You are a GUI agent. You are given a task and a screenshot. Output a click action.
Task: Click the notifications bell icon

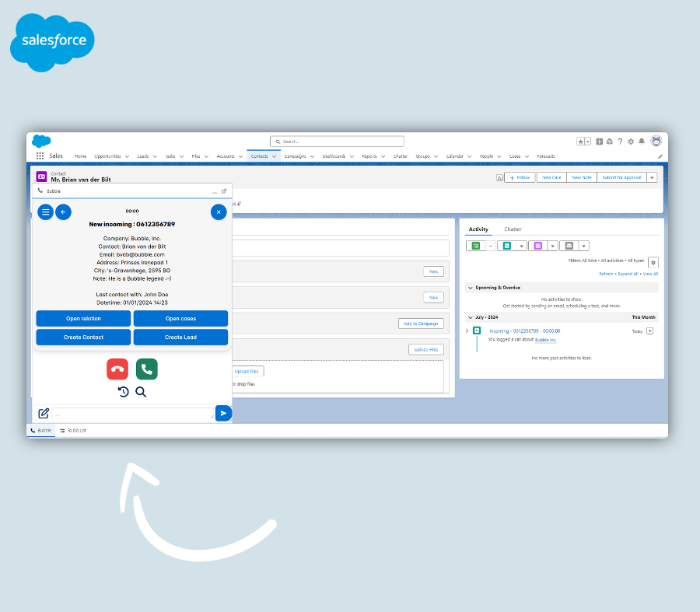click(642, 142)
